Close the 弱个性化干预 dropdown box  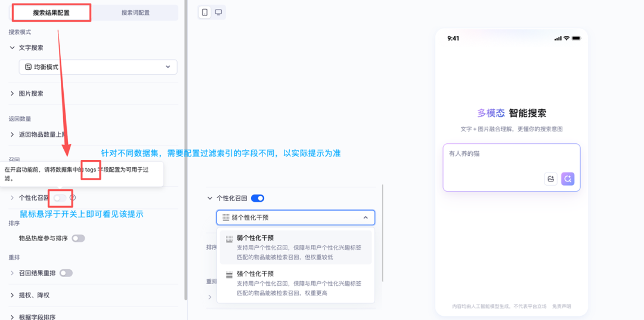pos(296,217)
